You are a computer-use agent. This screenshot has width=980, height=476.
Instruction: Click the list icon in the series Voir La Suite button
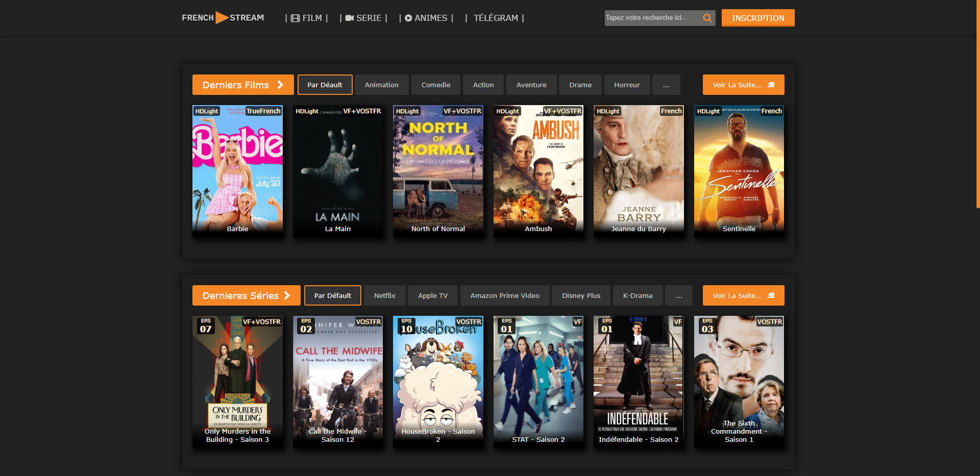(771, 295)
